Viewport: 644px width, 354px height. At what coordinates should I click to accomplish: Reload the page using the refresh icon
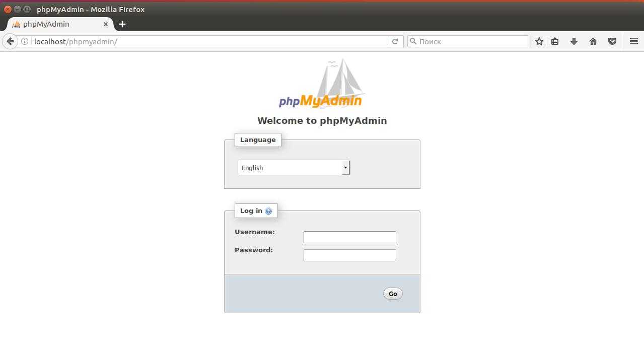(x=395, y=41)
